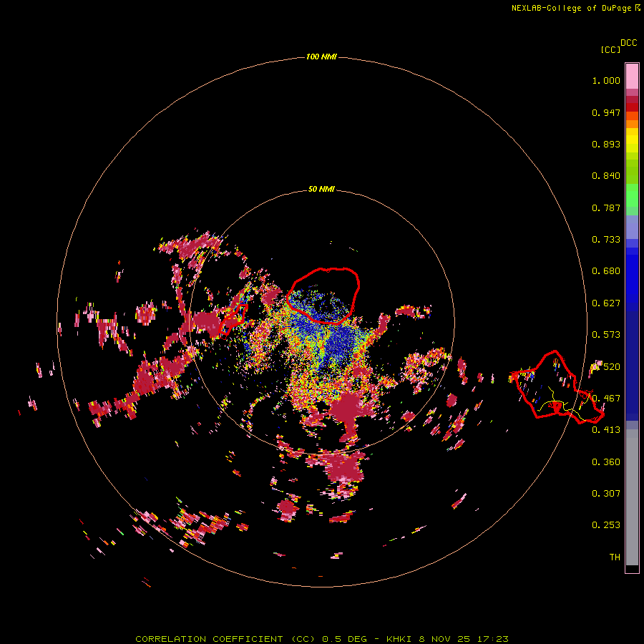Click the 50 NMI range ring label
644x644 pixels.
coord(321,189)
